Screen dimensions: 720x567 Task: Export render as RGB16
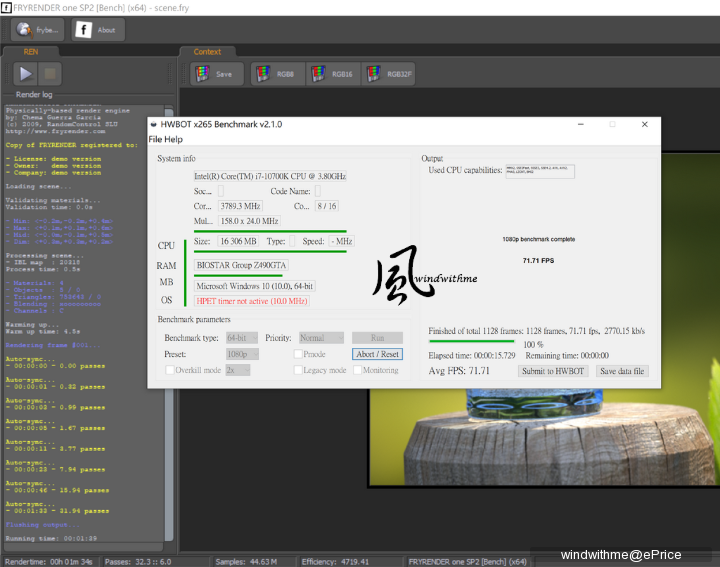[334, 74]
